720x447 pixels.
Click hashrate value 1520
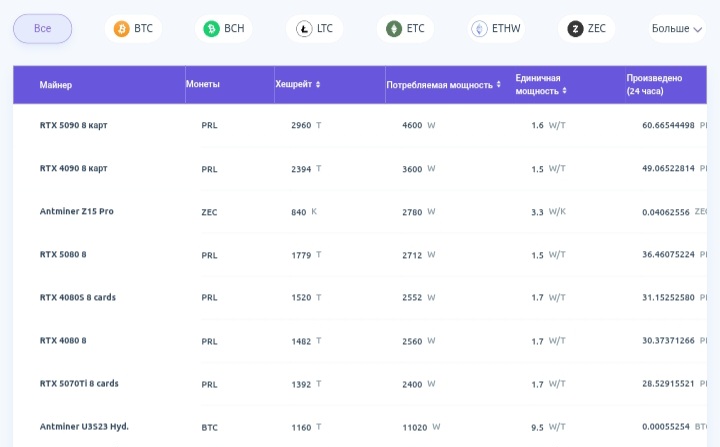[x=301, y=298]
